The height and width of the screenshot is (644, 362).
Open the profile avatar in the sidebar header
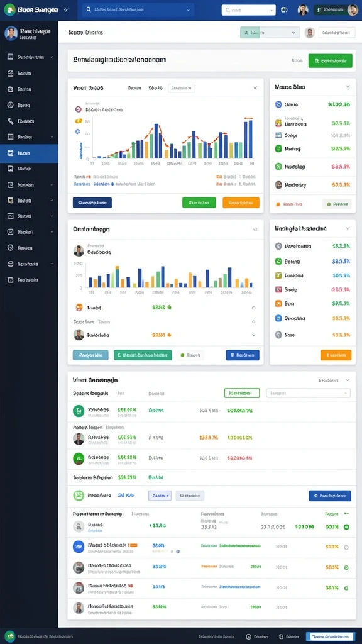[11, 33]
